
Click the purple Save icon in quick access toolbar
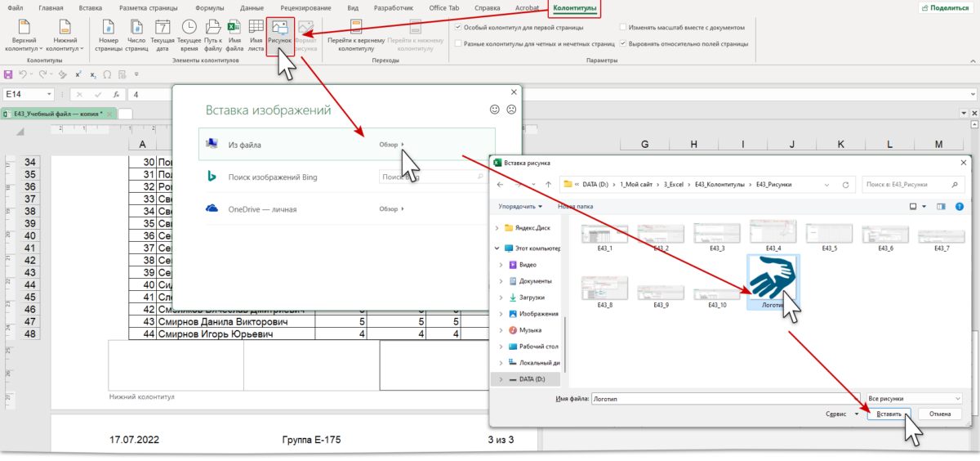(9, 74)
